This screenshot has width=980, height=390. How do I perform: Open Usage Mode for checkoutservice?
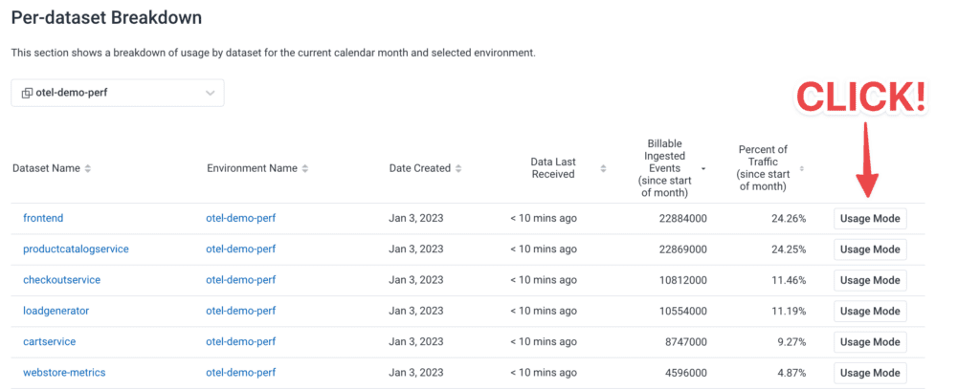[x=870, y=280]
